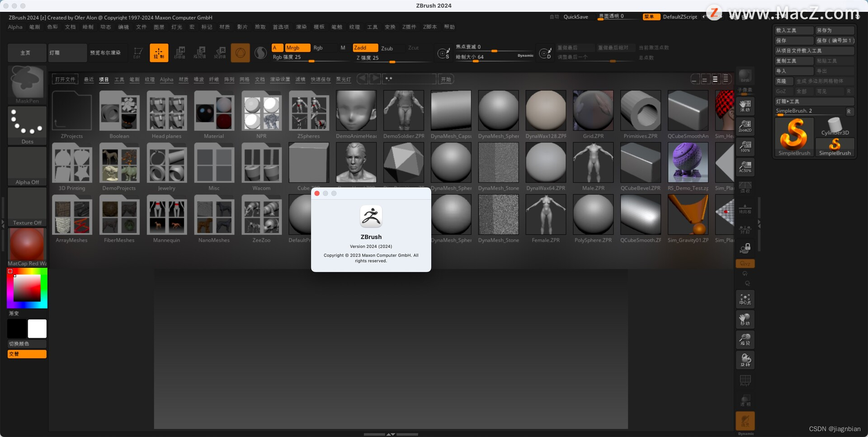Open the 灯箱▸工具 lightbox tools expander
The image size is (868, 437).
[x=814, y=101]
